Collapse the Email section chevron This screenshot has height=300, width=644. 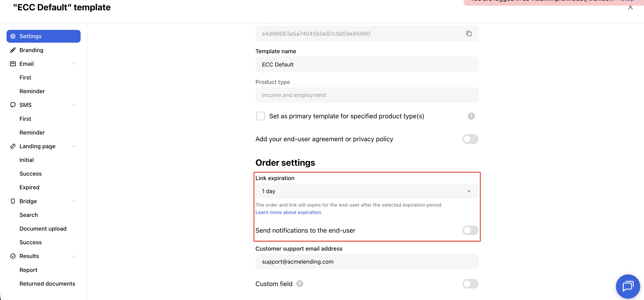pyautogui.click(x=73, y=64)
